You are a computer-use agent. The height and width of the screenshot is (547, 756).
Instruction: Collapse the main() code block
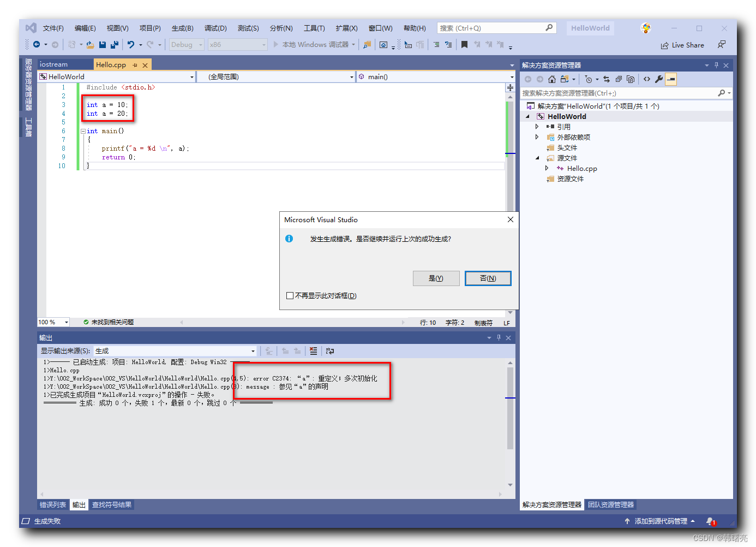pos(83,131)
